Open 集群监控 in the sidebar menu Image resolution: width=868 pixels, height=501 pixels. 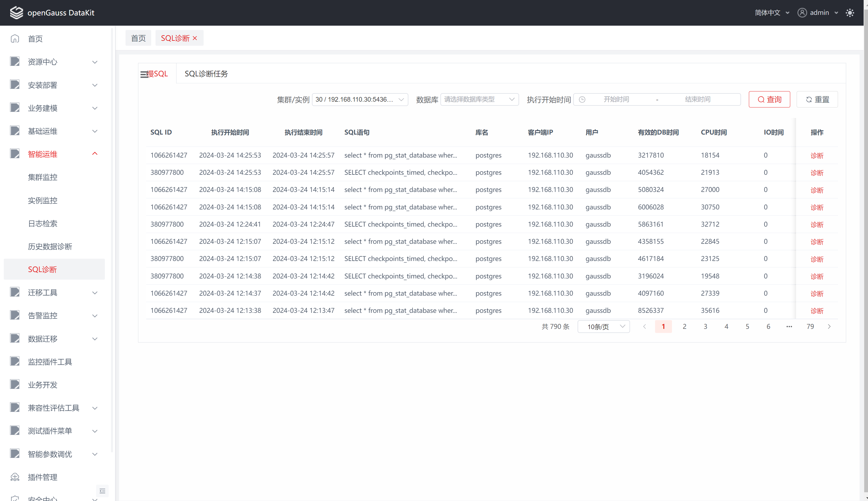pos(43,177)
